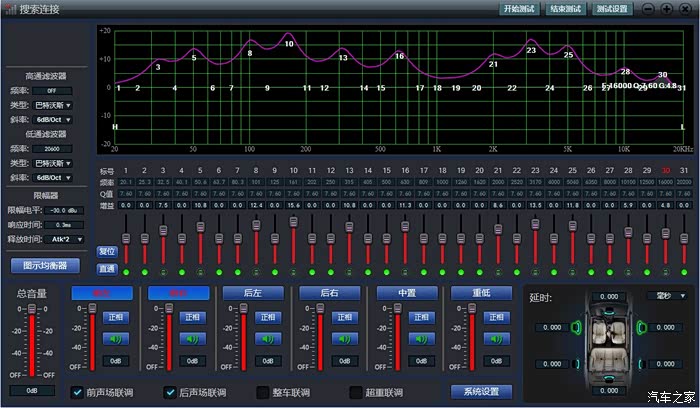
Task: Click the signal icon next to 搜索连接
Action: (10, 9)
